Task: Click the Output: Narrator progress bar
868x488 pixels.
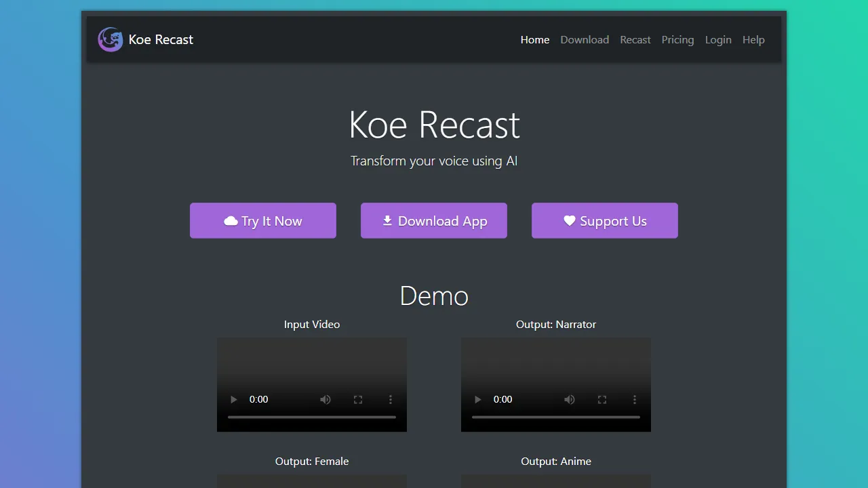Action: click(x=556, y=417)
